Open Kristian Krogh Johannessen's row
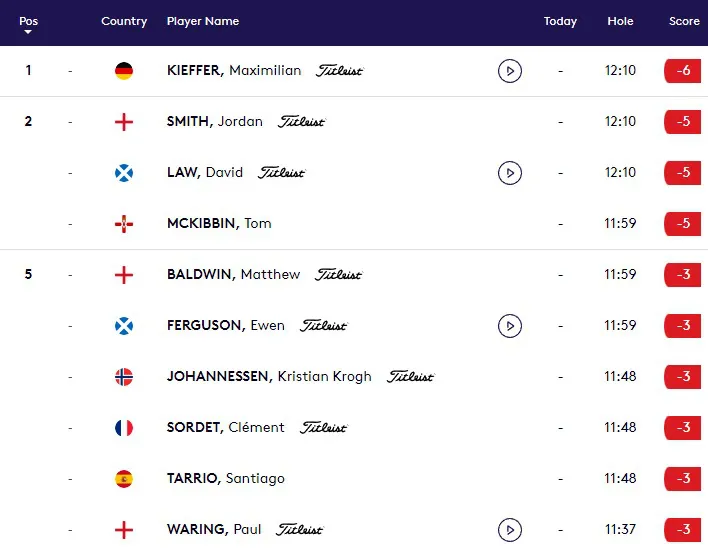This screenshot has height=551, width=708. coord(354,377)
